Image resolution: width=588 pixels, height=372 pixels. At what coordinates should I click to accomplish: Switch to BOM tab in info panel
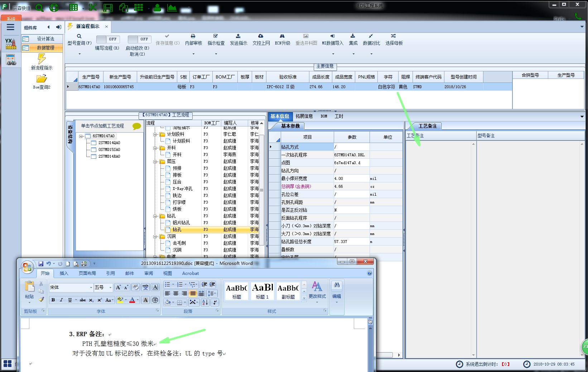coord(324,116)
